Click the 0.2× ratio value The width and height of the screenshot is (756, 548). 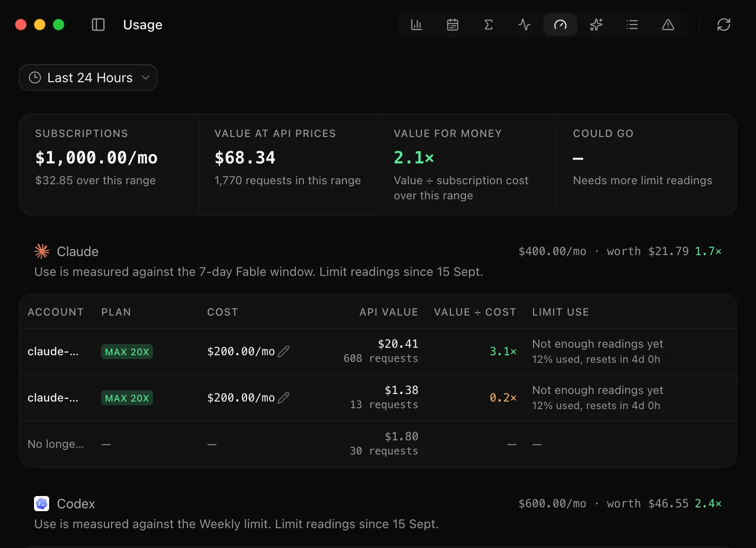(503, 398)
